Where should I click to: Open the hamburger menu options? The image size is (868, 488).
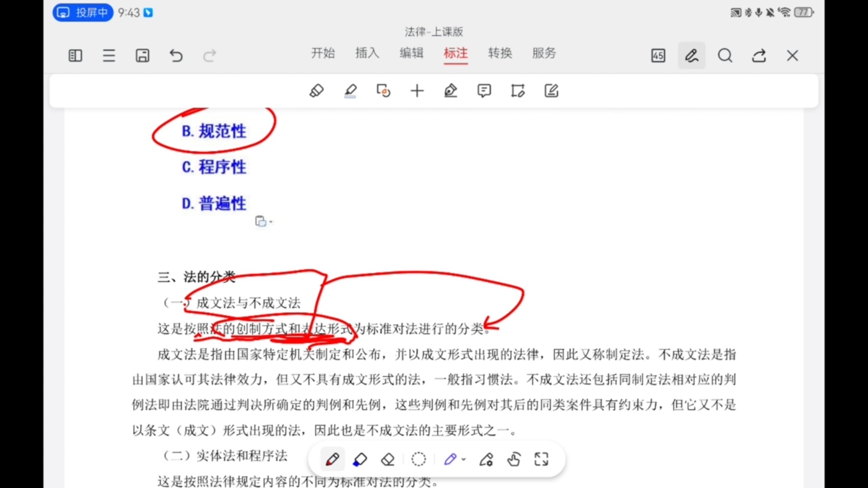(x=109, y=55)
